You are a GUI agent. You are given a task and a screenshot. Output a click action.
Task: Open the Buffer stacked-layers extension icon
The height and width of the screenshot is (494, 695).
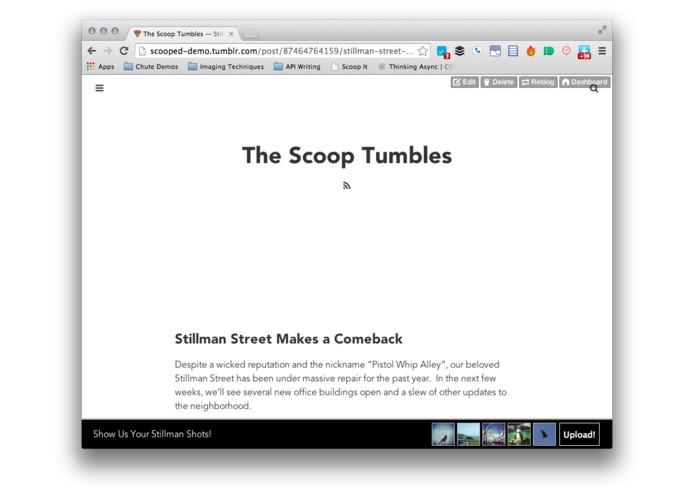coord(460,51)
